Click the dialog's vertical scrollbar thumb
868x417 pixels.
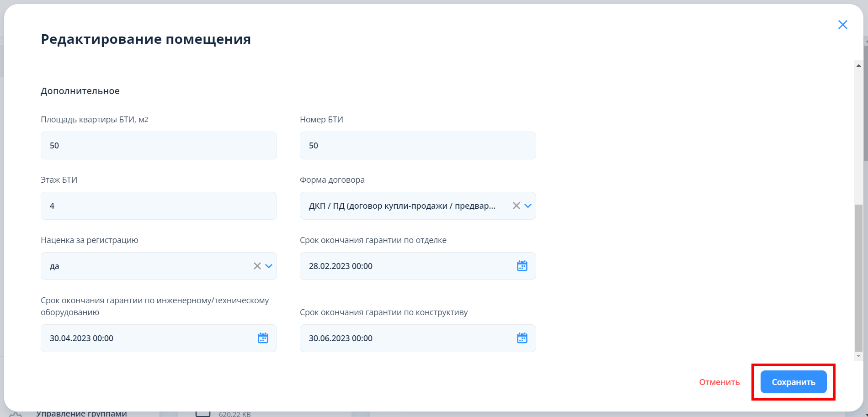tap(858, 279)
